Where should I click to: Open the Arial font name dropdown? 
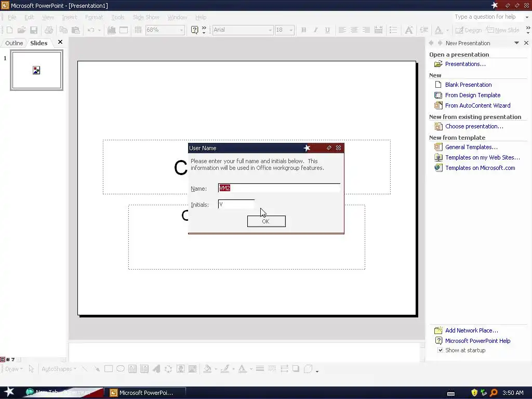(x=270, y=30)
